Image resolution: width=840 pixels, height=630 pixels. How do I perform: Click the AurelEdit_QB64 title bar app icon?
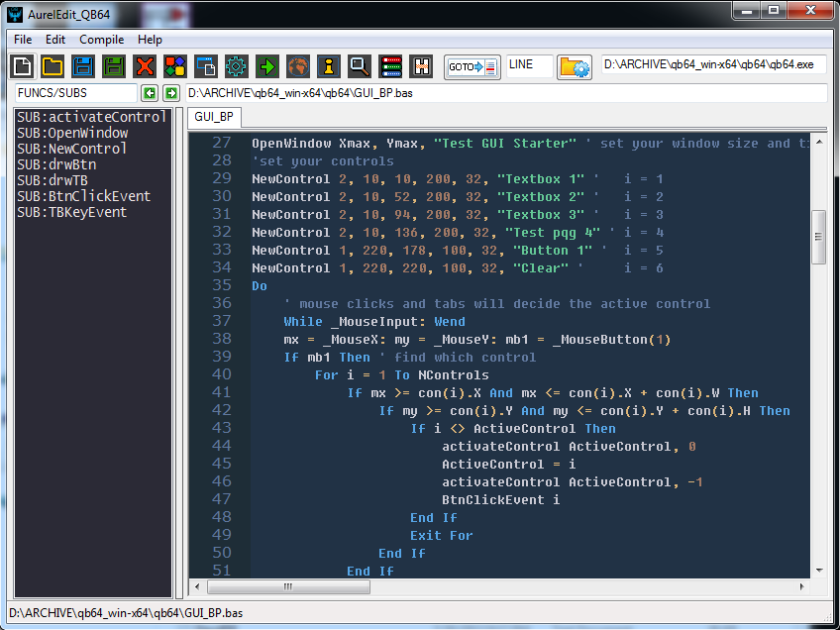tap(15, 14)
